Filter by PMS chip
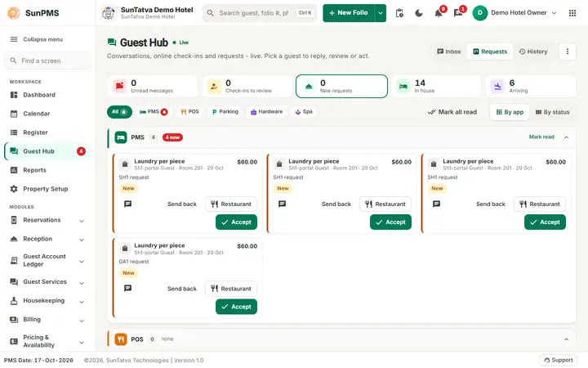The image size is (588, 368). click(154, 112)
